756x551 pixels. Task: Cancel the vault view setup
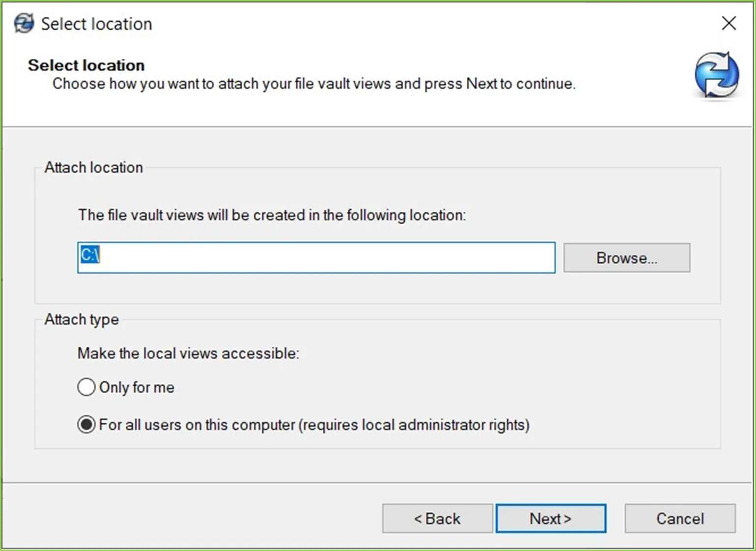coord(680,519)
